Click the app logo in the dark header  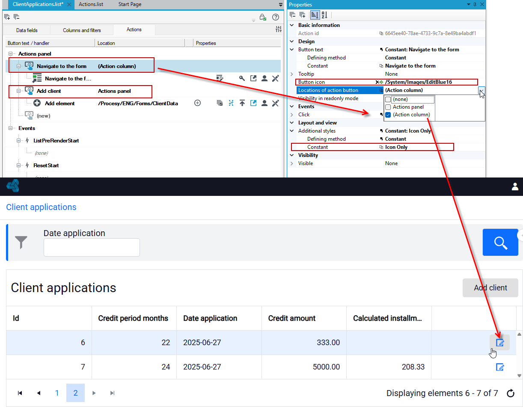point(13,186)
